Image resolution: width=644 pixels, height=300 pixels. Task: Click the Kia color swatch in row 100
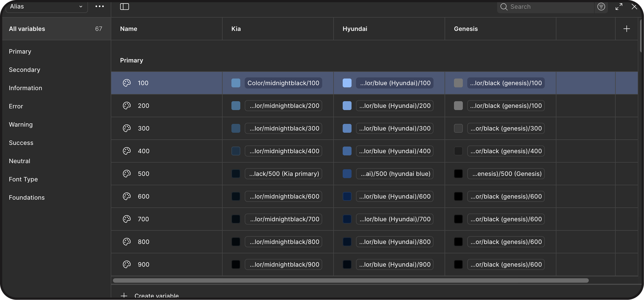tap(236, 83)
